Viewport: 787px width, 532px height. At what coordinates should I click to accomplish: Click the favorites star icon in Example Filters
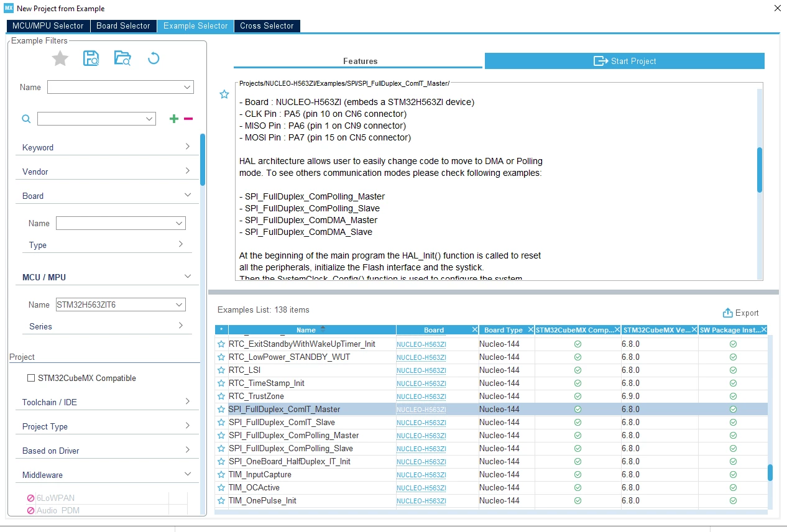coord(60,59)
